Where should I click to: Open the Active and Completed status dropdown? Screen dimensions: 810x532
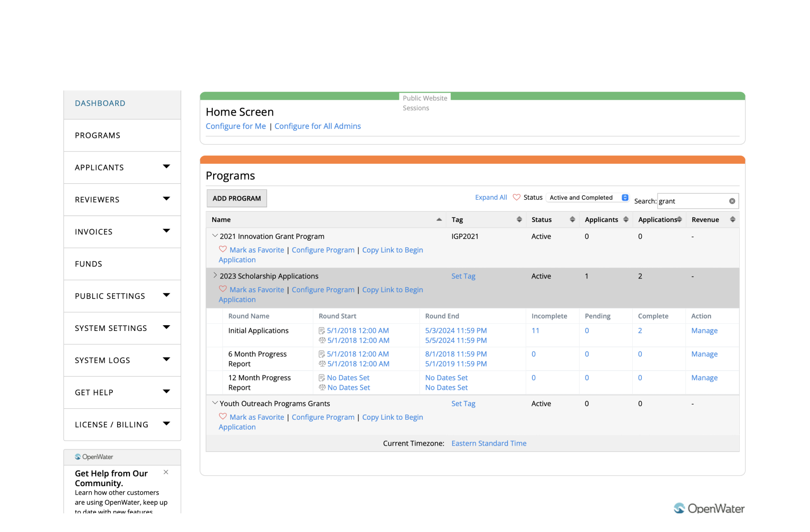pyautogui.click(x=588, y=198)
